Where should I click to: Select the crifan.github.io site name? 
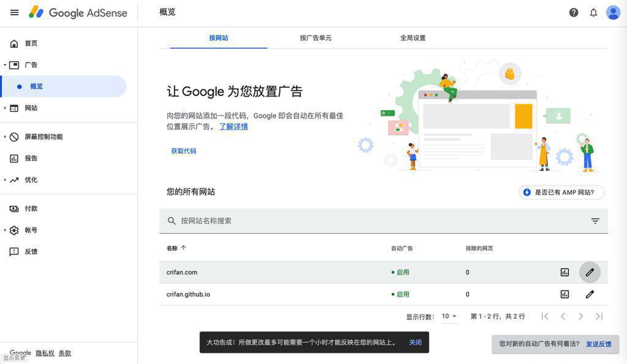click(x=188, y=294)
